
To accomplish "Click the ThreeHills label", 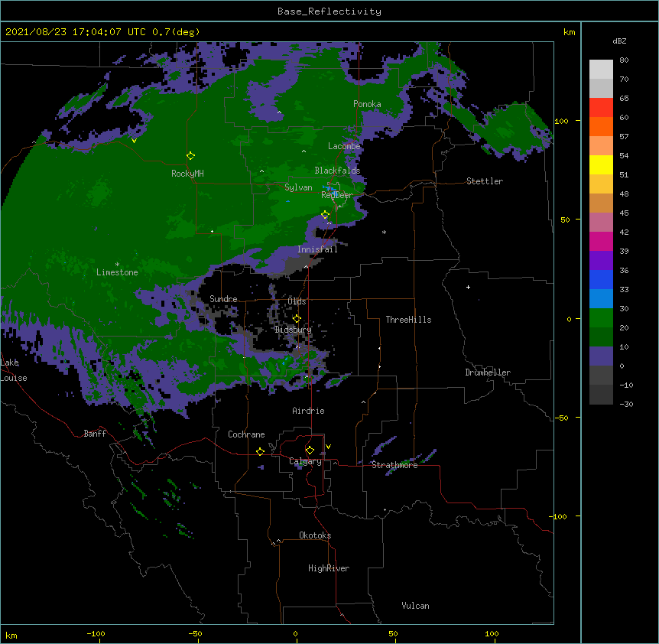I will 408,320.
